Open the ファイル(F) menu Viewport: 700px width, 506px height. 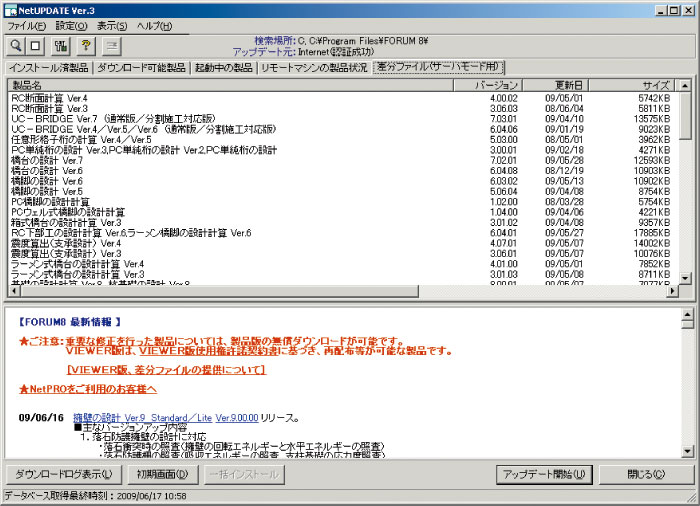[27, 26]
